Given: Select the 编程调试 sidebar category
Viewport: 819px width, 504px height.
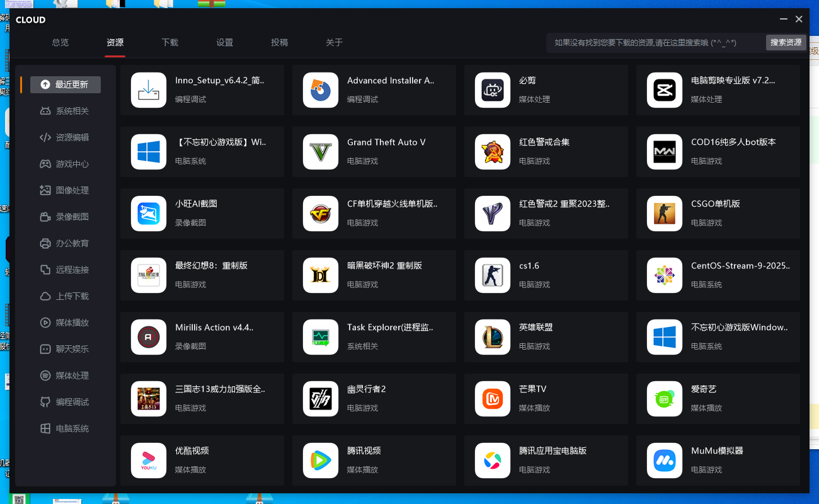Looking at the screenshot, I should point(66,402).
